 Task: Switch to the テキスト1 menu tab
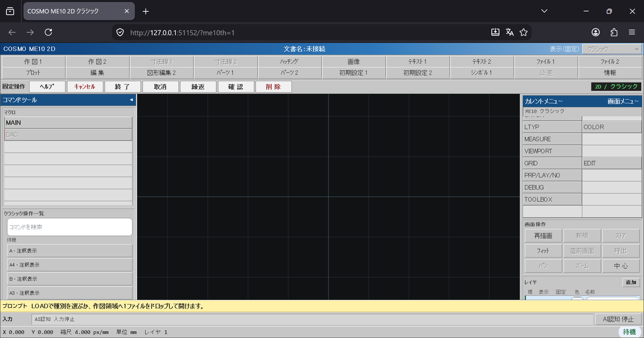(418, 62)
